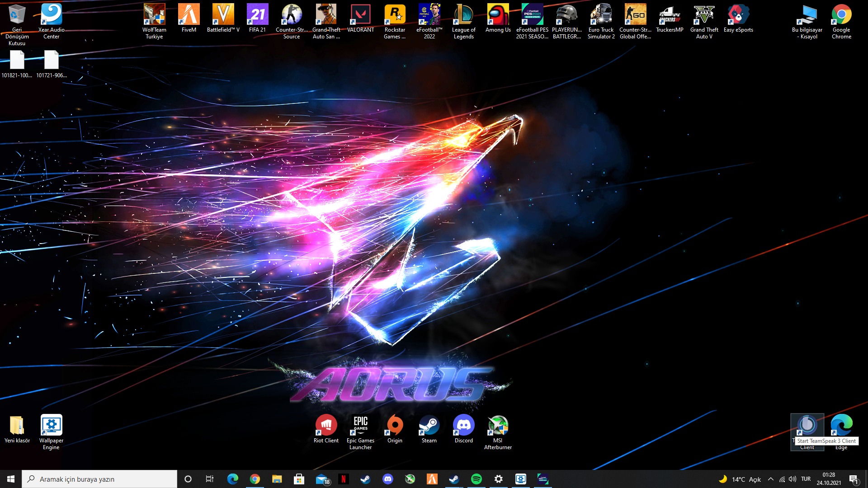The height and width of the screenshot is (488, 868).
Task: Open the notification action center
Action: [x=854, y=479]
